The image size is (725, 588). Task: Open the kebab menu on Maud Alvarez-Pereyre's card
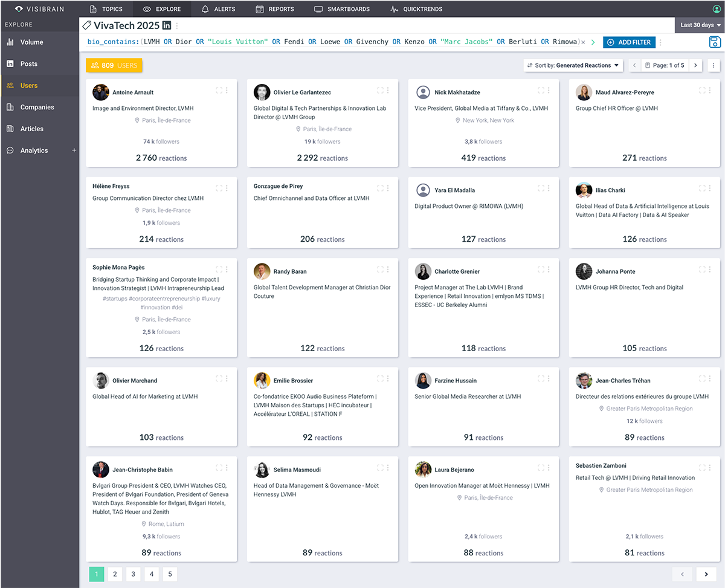(710, 89)
